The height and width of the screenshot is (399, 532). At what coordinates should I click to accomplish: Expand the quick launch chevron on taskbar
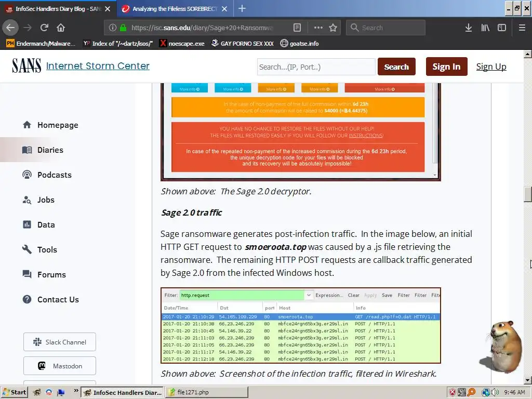click(x=76, y=391)
